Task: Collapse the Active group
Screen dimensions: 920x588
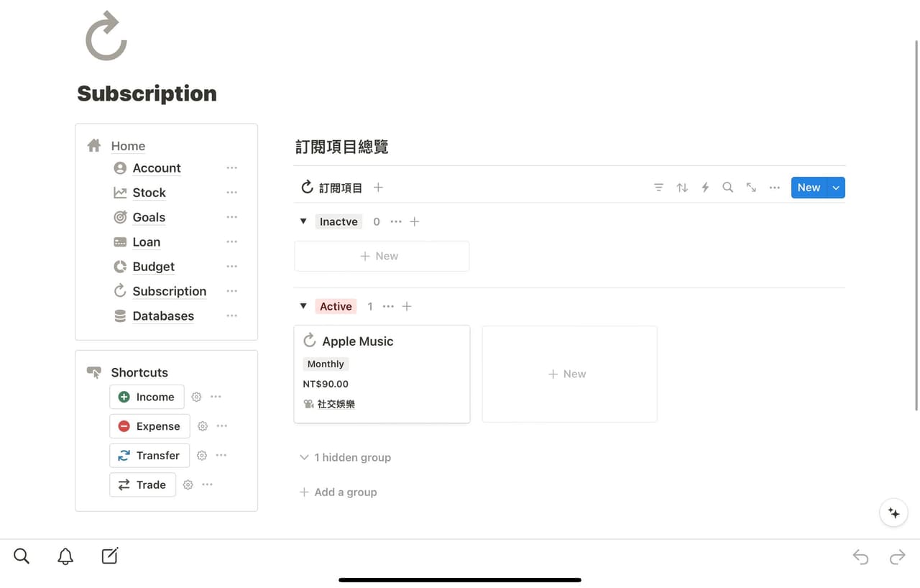Action: 303,306
